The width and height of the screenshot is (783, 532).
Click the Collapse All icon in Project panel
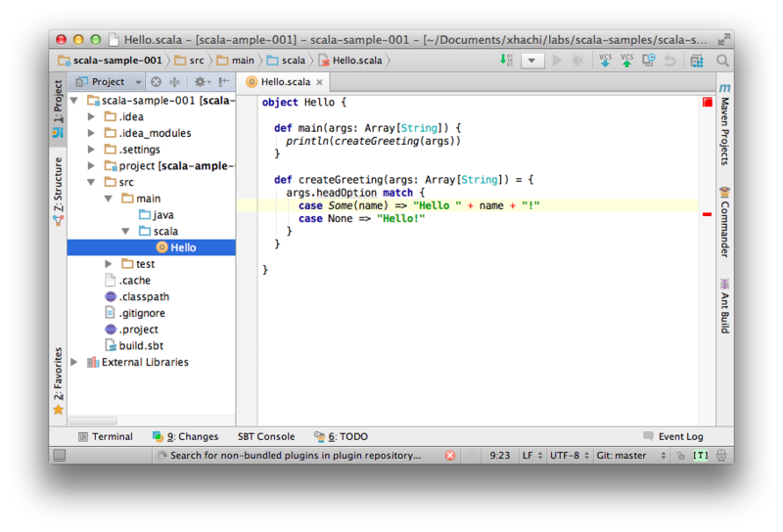[x=175, y=82]
